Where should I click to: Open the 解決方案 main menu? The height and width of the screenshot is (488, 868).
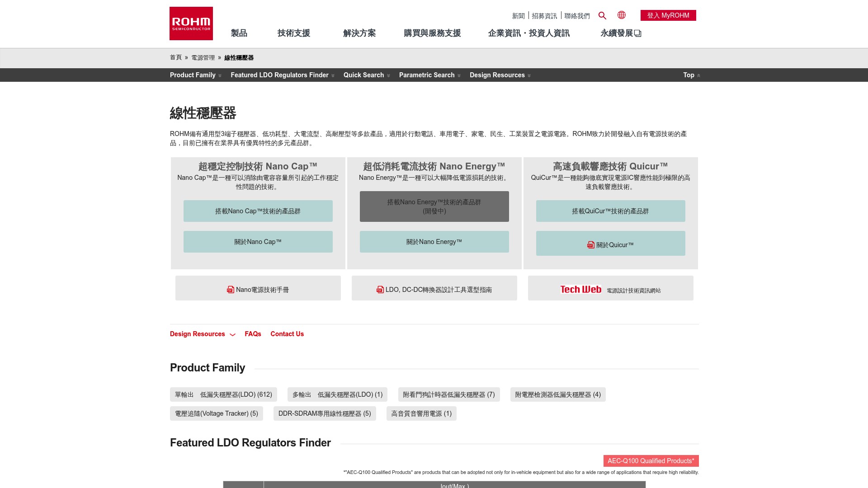[359, 33]
